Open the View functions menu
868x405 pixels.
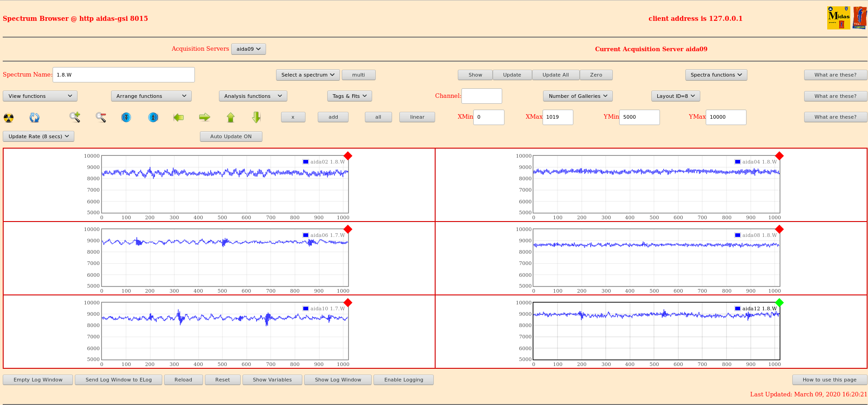point(40,96)
